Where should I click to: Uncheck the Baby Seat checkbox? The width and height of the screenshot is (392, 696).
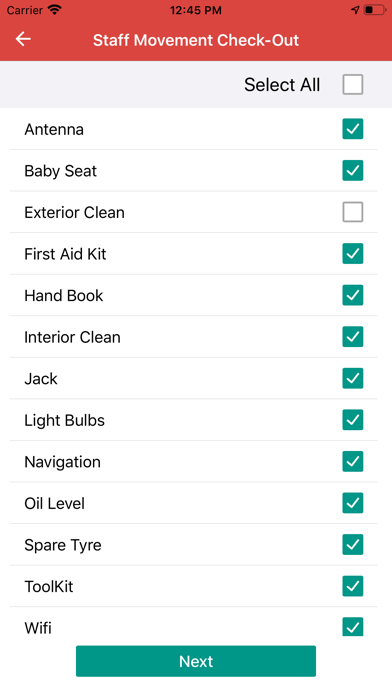(x=352, y=170)
